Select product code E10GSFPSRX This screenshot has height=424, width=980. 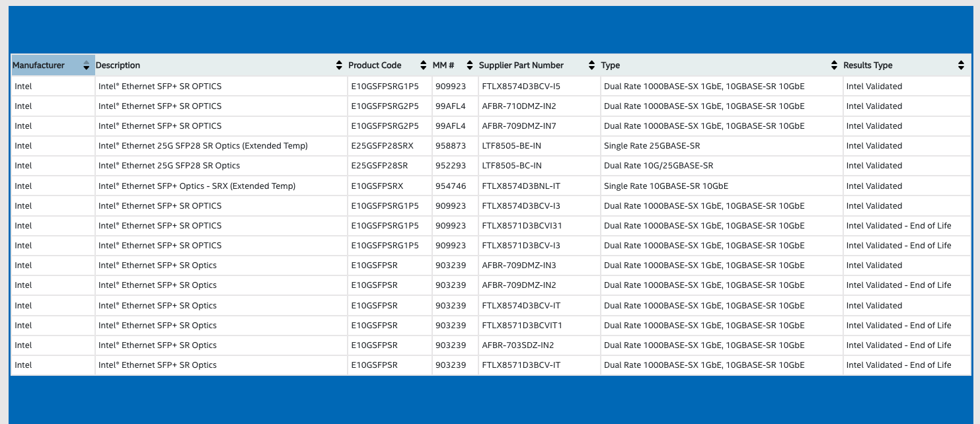[x=377, y=186]
